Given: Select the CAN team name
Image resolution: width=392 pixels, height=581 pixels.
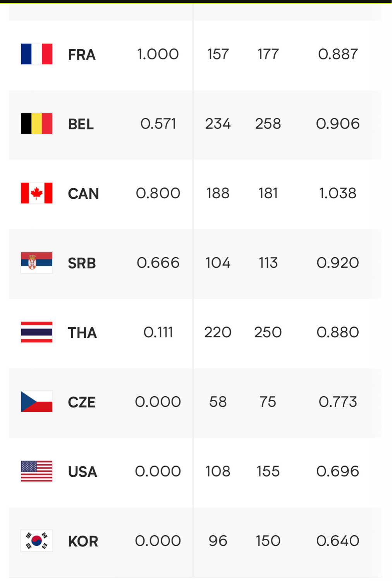Looking at the screenshot, I should [83, 194].
